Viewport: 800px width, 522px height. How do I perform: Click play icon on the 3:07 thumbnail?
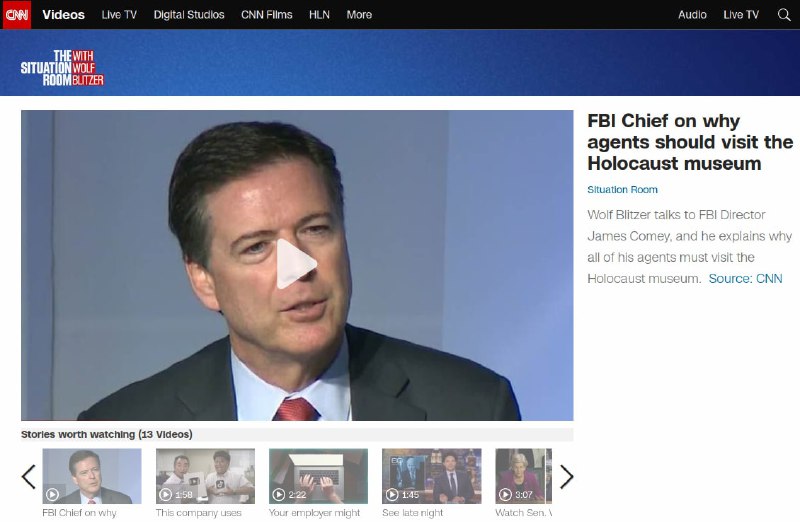click(505, 494)
